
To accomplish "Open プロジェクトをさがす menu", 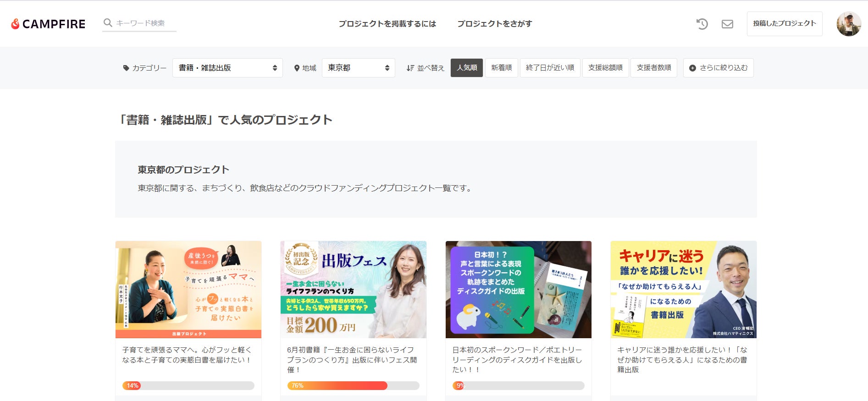I will (x=494, y=24).
